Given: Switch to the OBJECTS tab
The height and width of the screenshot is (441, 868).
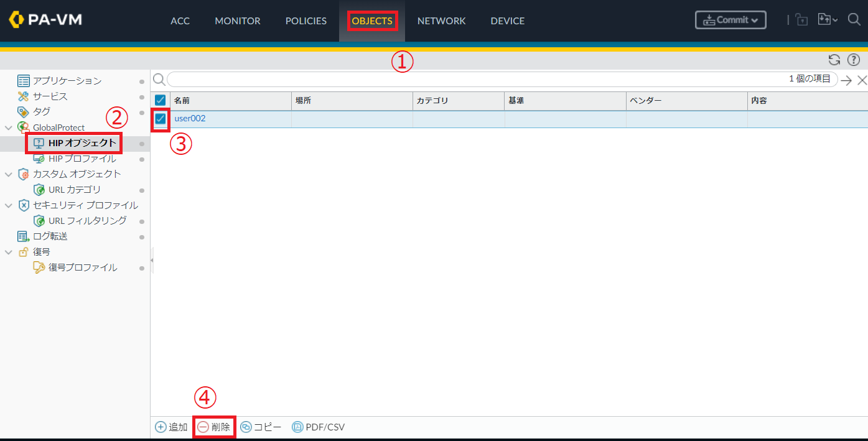Looking at the screenshot, I should (372, 21).
